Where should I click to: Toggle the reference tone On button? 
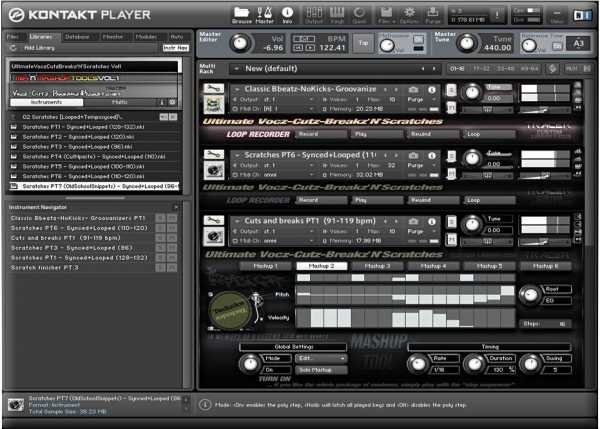(x=558, y=46)
